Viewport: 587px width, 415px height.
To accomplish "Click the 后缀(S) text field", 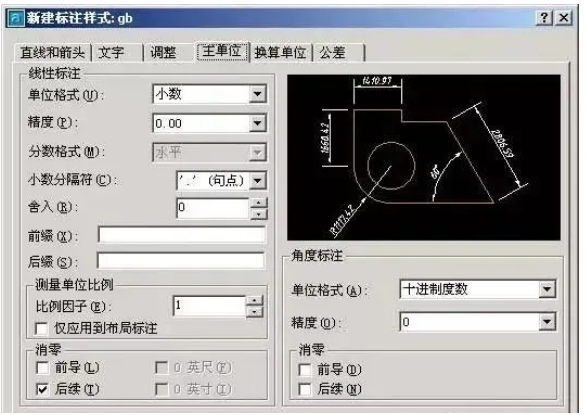I will [181, 261].
